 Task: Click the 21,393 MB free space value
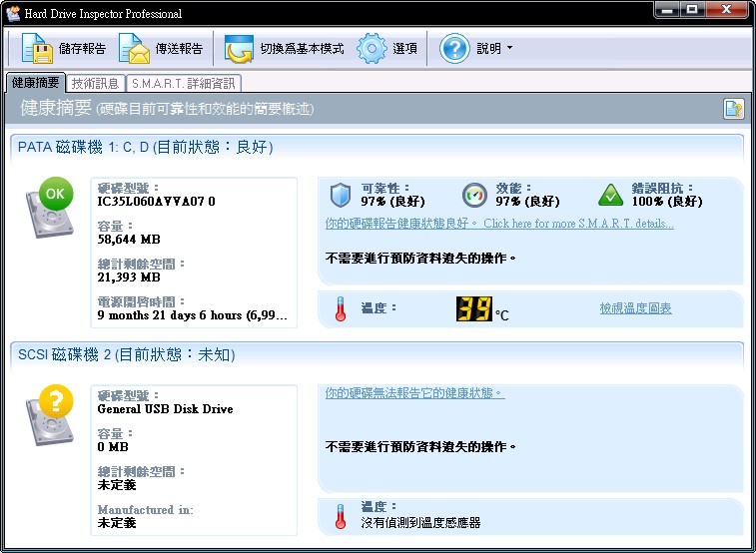point(129,277)
